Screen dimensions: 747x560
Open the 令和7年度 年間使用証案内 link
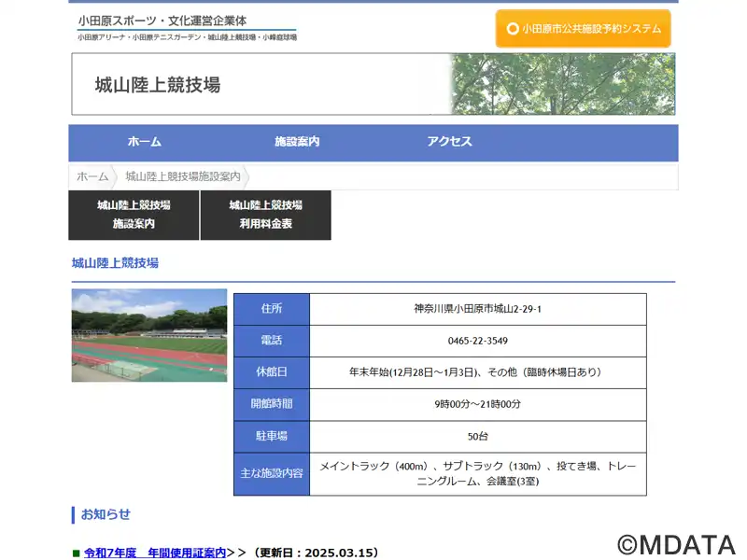click(155, 553)
